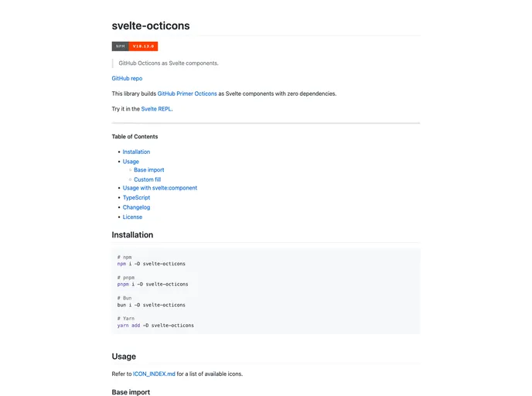Open the Svelte REPL link
The image size is (532, 396).
click(x=156, y=109)
